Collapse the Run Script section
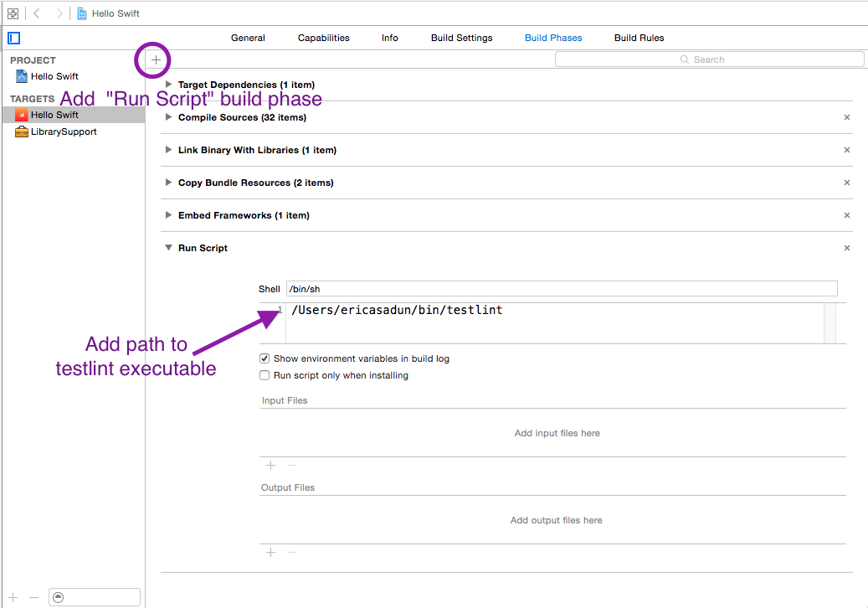The height and width of the screenshot is (608, 868). 168,248
